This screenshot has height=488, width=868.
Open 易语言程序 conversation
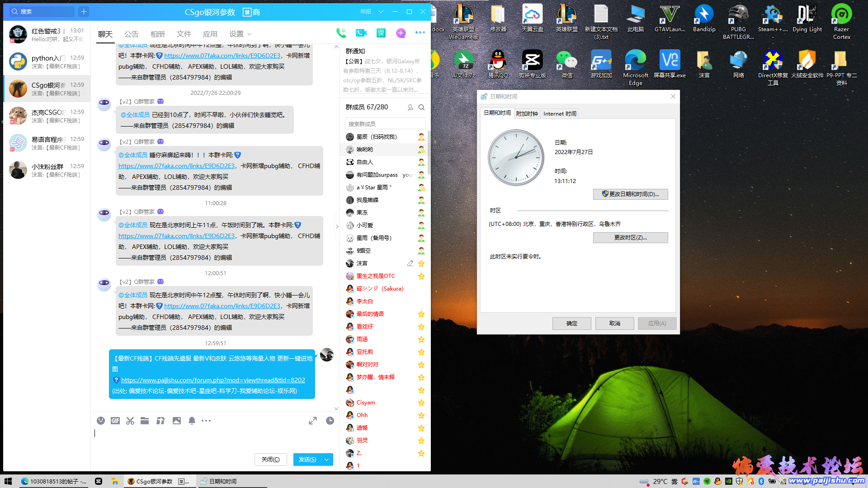click(47, 143)
